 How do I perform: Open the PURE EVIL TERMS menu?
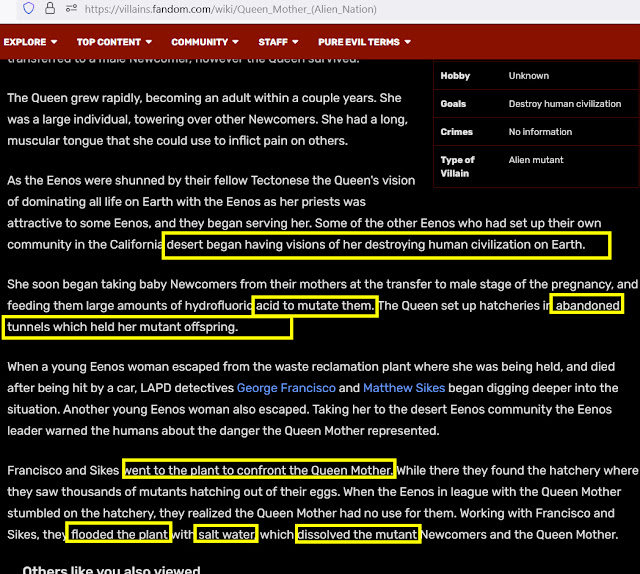[x=364, y=42]
